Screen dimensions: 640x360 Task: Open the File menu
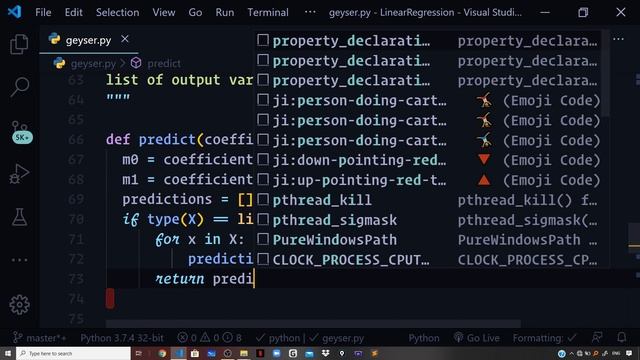[x=43, y=12]
